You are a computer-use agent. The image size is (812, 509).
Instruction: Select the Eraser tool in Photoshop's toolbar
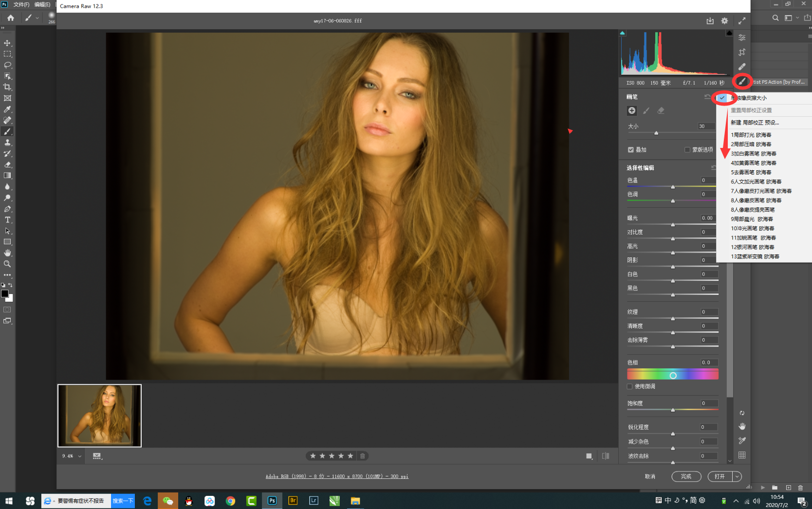7,164
